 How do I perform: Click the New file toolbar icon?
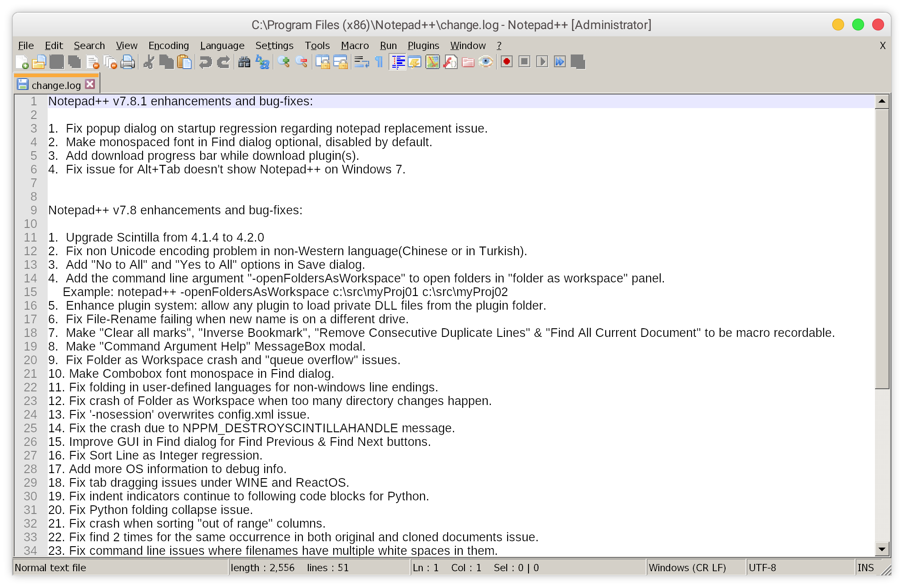(22, 62)
